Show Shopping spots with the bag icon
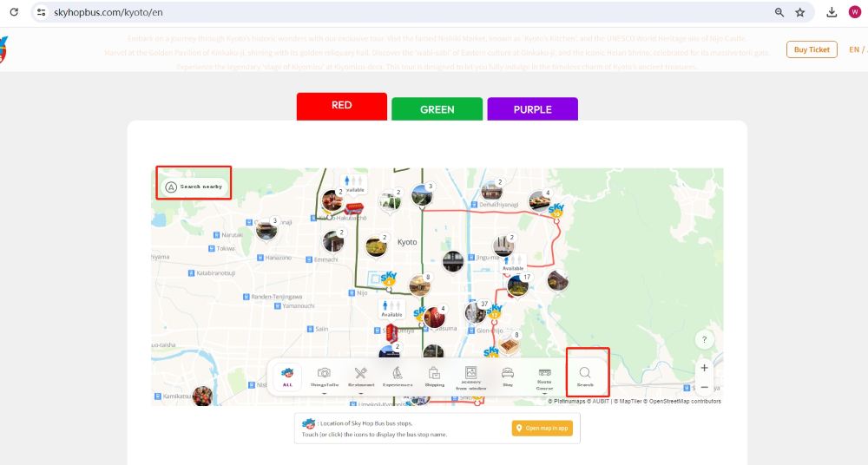 434,375
